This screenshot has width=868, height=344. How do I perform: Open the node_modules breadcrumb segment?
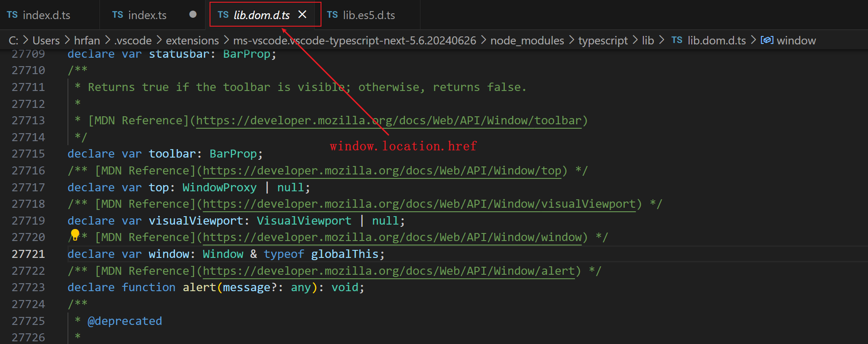click(527, 40)
